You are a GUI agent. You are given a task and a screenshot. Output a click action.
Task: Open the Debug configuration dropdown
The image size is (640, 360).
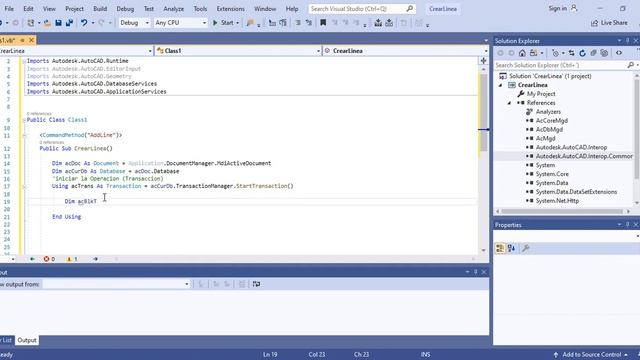pos(134,23)
